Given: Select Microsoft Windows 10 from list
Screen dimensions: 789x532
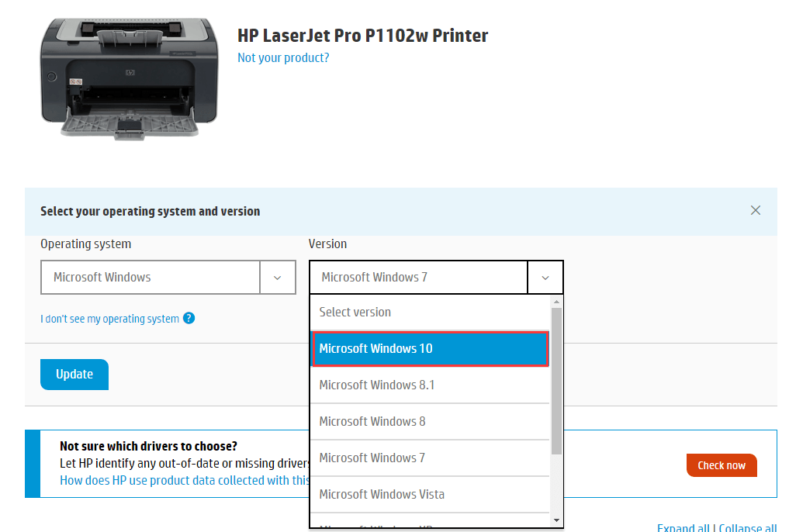Looking at the screenshot, I should point(431,348).
